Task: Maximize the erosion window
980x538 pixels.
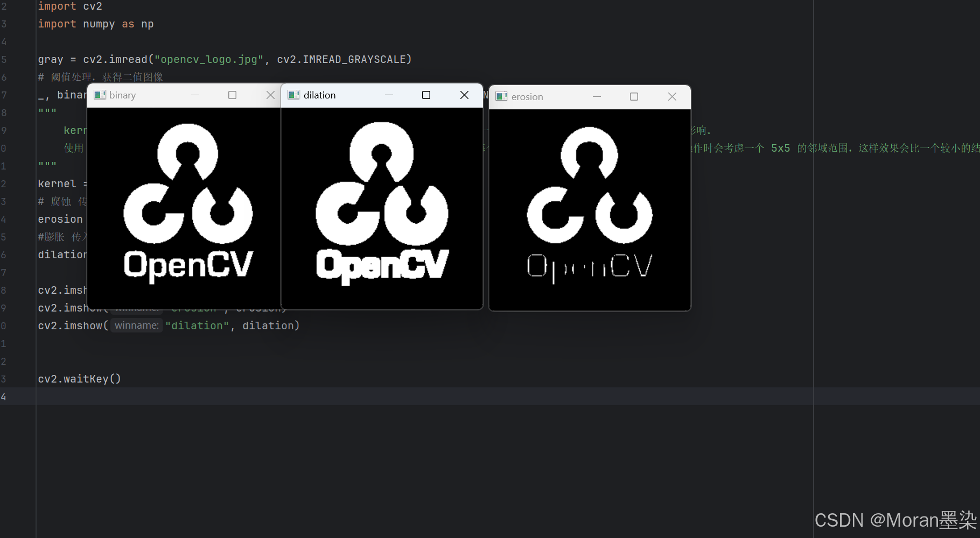Action: tap(634, 97)
